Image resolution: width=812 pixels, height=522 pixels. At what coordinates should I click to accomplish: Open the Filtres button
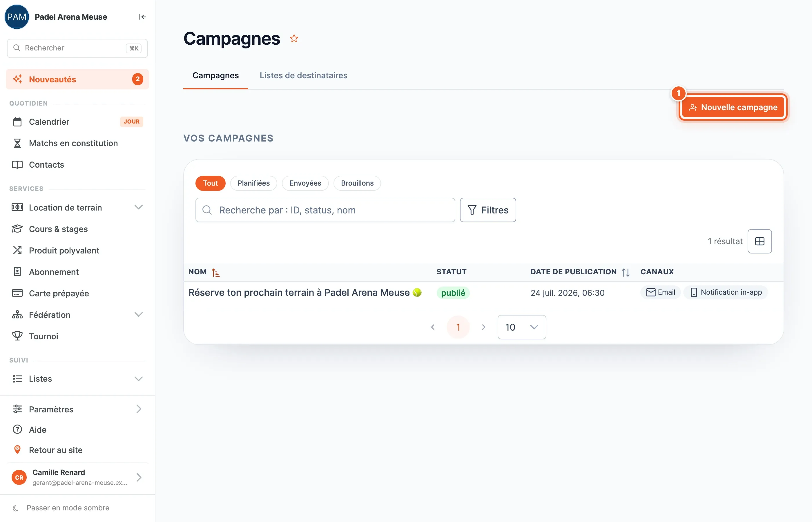click(x=488, y=210)
